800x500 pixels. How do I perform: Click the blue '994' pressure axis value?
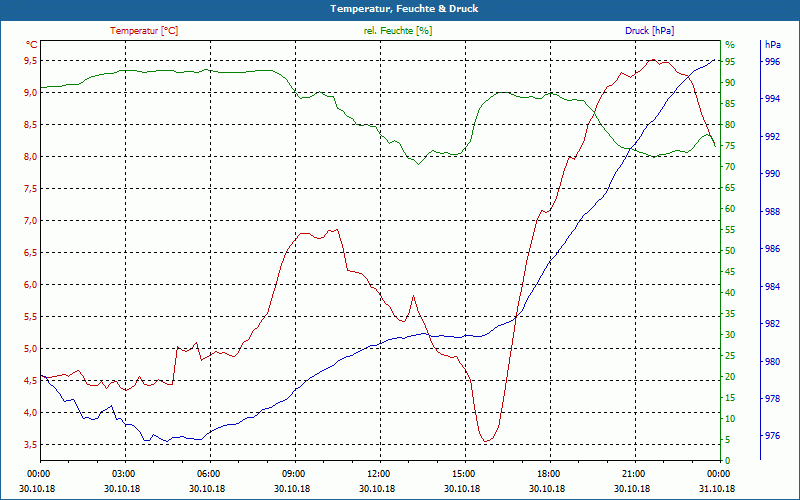pos(772,99)
